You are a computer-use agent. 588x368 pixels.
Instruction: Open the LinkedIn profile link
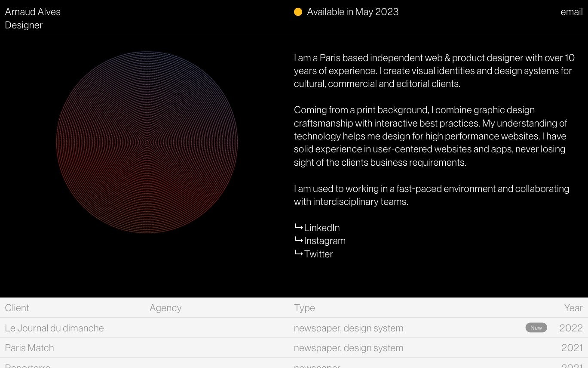tap(322, 228)
